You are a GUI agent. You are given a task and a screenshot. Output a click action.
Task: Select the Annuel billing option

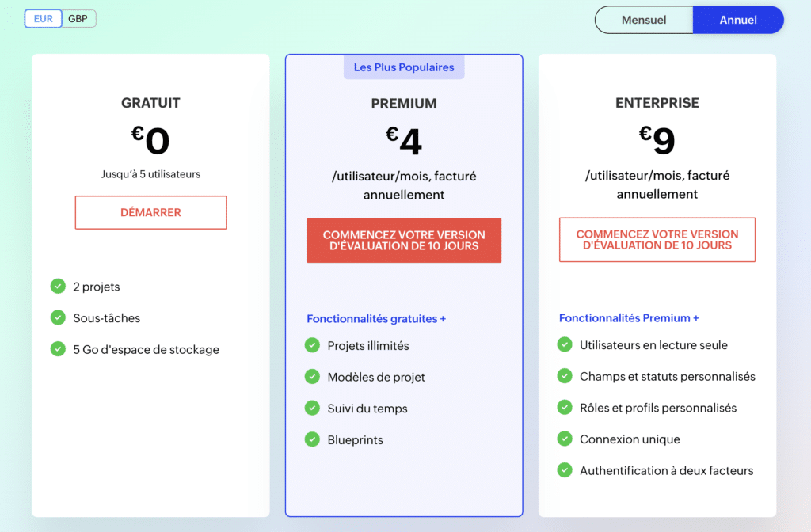coord(738,20)
